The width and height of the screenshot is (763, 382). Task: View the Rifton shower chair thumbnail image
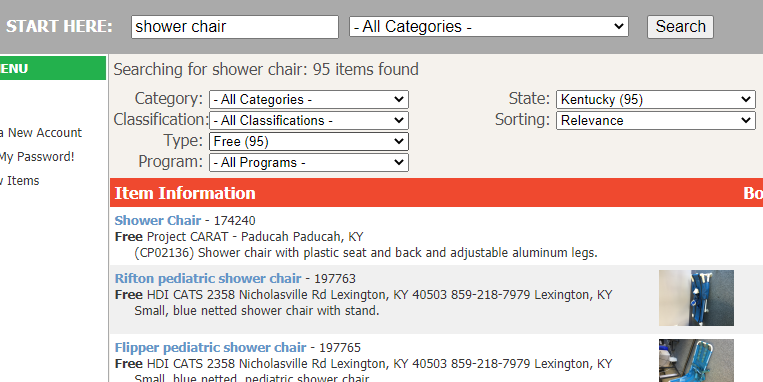tap(696, 298)
